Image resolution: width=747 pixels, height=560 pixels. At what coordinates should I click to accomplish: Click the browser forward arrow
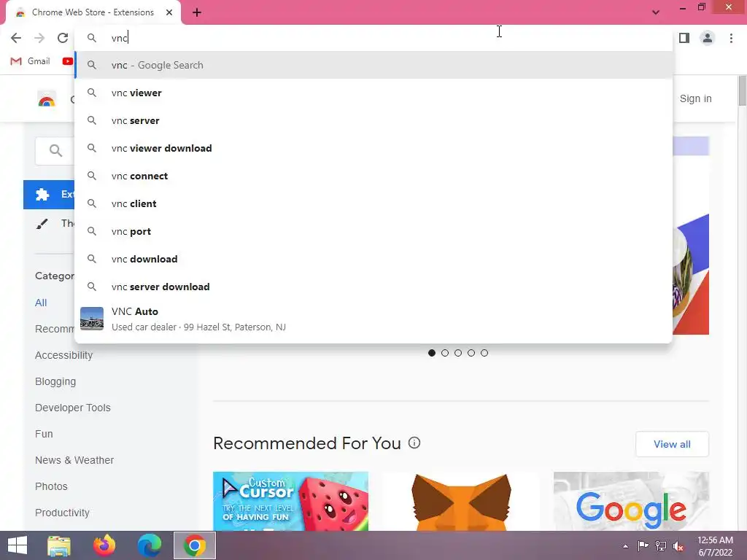pos(39,38)
